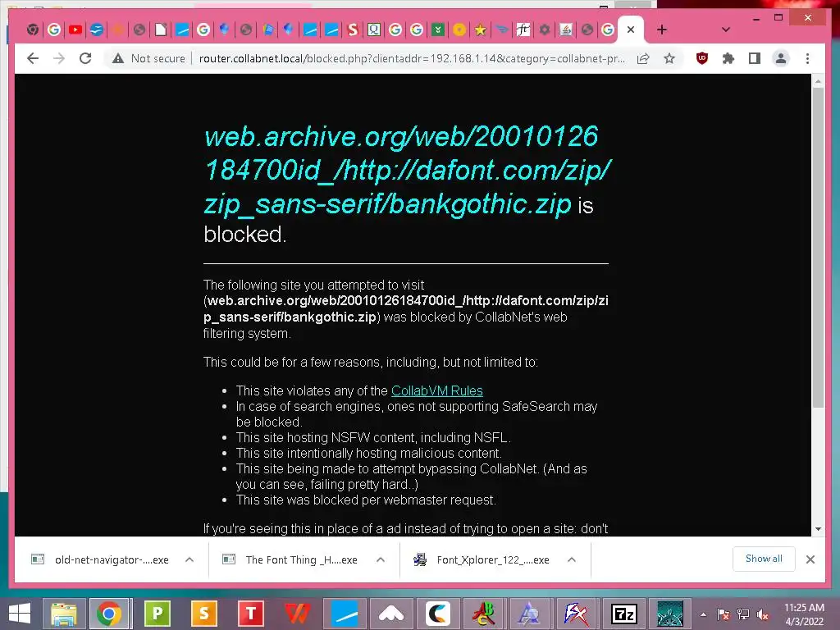
Task: Switch to the YouTube tab
Action: (75, 30)
